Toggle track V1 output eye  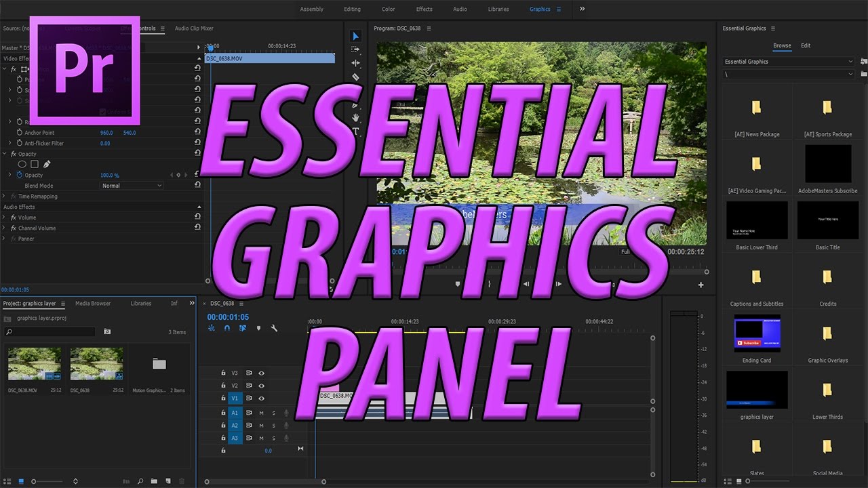(x=262, y=399)
